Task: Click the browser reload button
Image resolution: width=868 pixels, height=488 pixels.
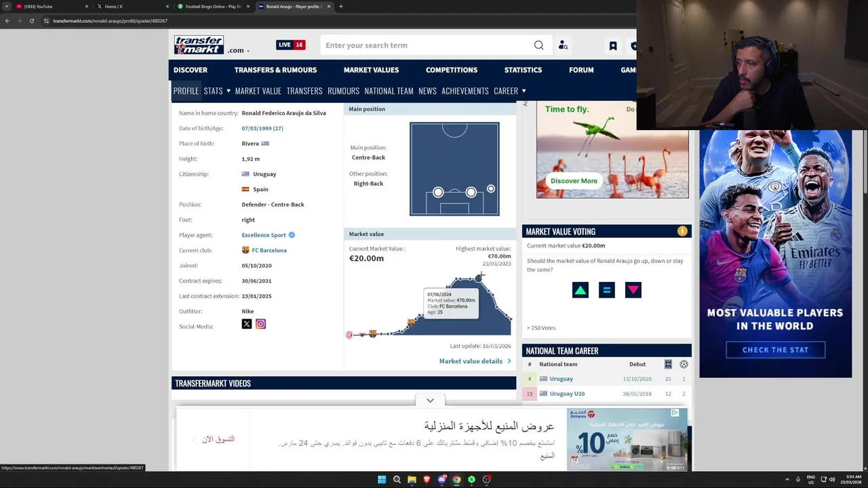Action: tap(31, 21)
